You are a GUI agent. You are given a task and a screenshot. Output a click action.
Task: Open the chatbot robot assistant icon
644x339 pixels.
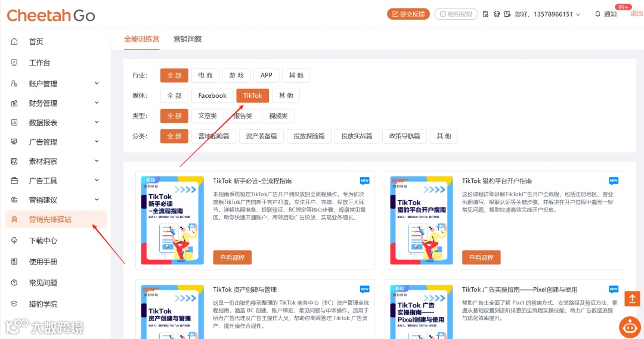tap(630, 327)
